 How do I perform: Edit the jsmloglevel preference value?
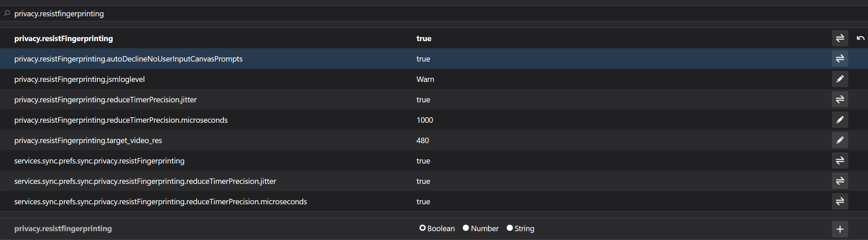point(840,79)
